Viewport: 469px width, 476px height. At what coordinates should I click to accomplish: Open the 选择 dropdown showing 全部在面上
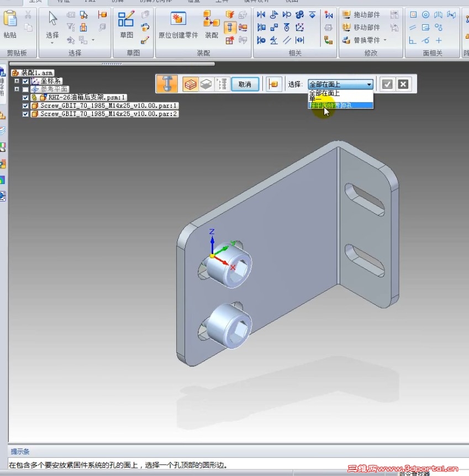click(340, 84)
